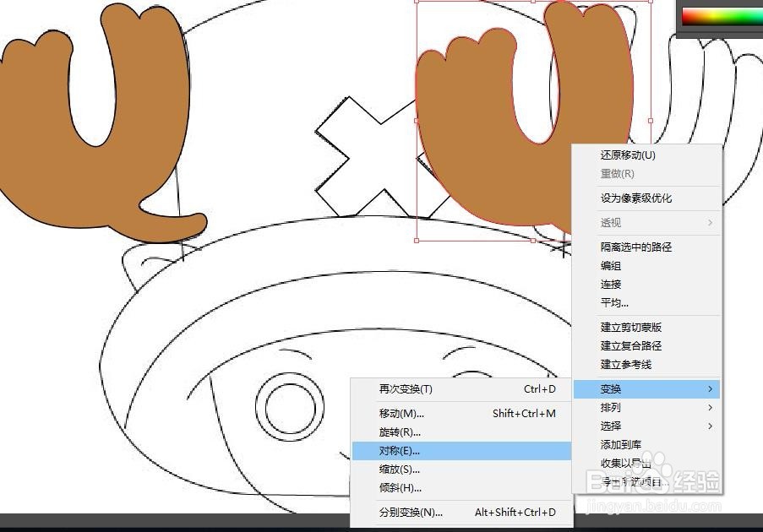Choose 再次变换(T) in submenu
Screen dimensions: 763x532
461,389
